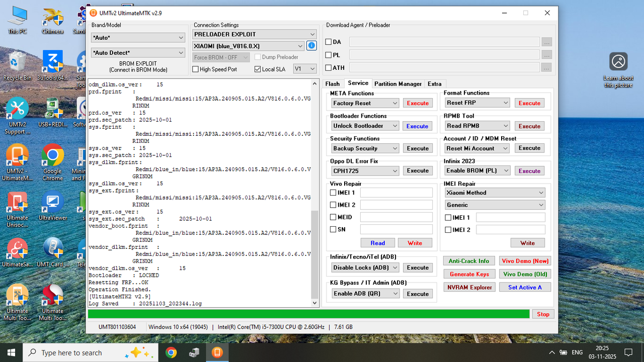Open 3uTools from the desktop
The image size is (644, 362).
click(x=52, y=60)
